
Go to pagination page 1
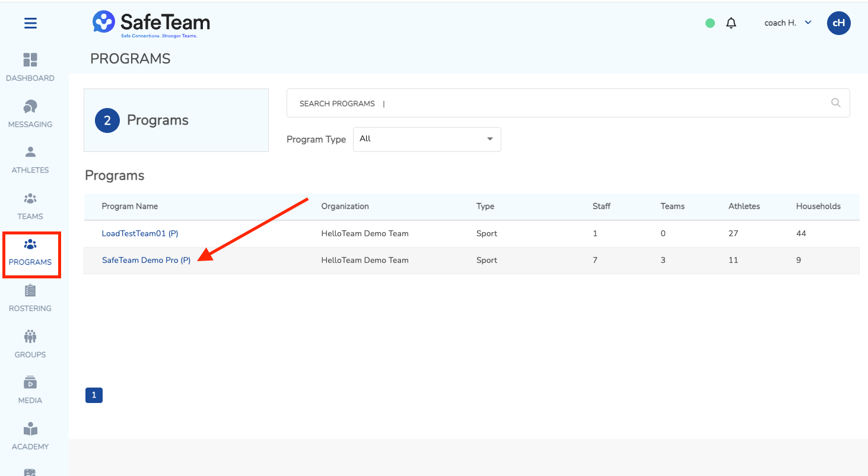[x=94, y=395]
